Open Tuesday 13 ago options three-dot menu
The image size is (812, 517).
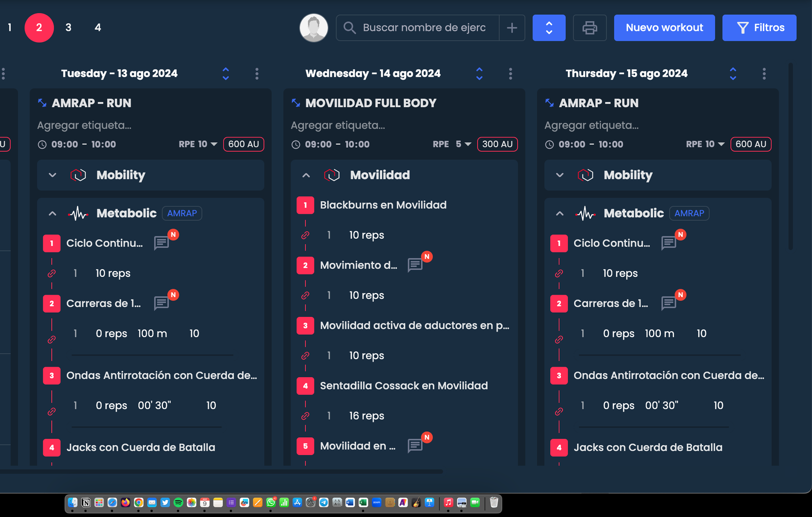(257, 74)
